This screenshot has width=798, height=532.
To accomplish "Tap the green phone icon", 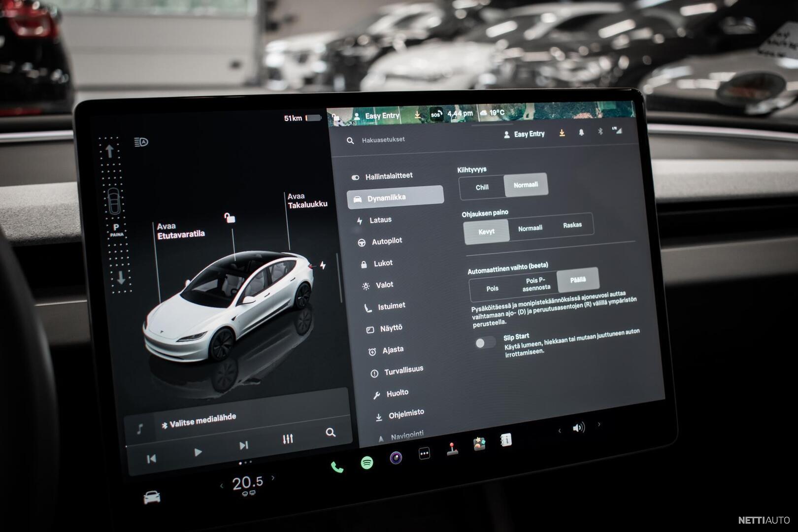I will 337,467.
